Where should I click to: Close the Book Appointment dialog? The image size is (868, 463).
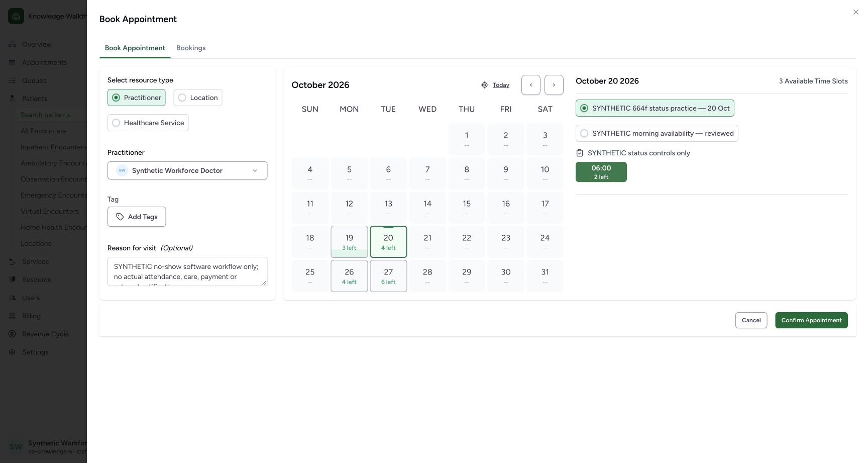point(856,12)
